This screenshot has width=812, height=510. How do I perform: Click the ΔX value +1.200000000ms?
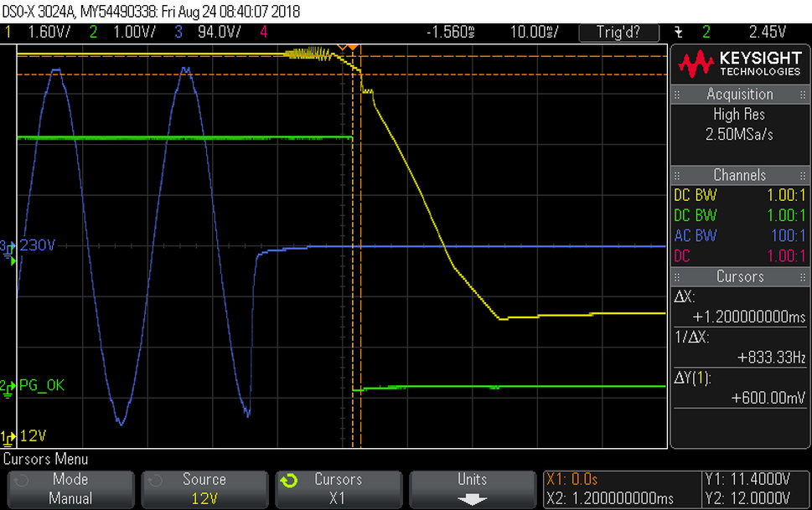[x=749, y=317]
